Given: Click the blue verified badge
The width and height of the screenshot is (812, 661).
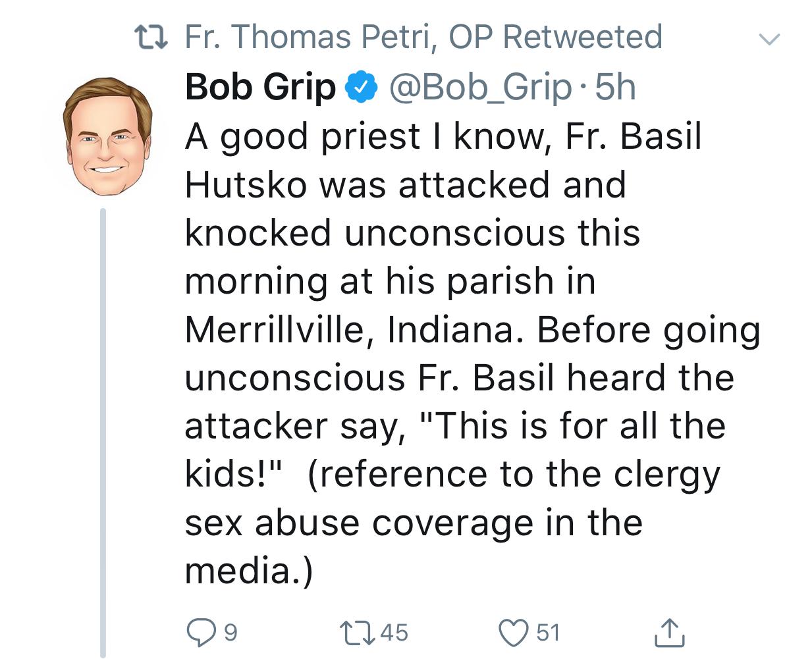Looking at the screenshot, I should tap(362, 87).
